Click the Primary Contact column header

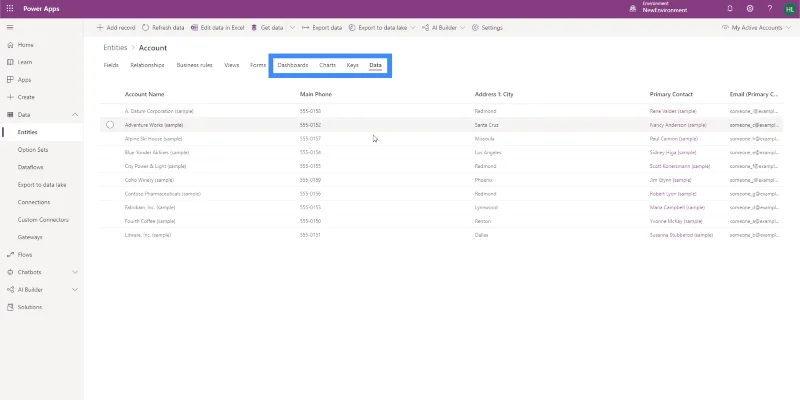(671, 94)
